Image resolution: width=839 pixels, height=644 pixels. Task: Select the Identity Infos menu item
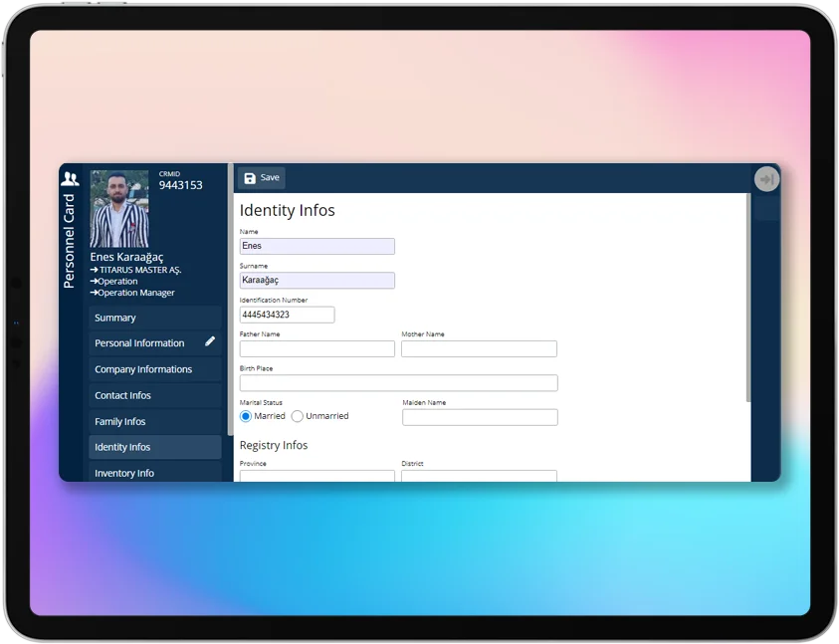[x=154, y=447]
